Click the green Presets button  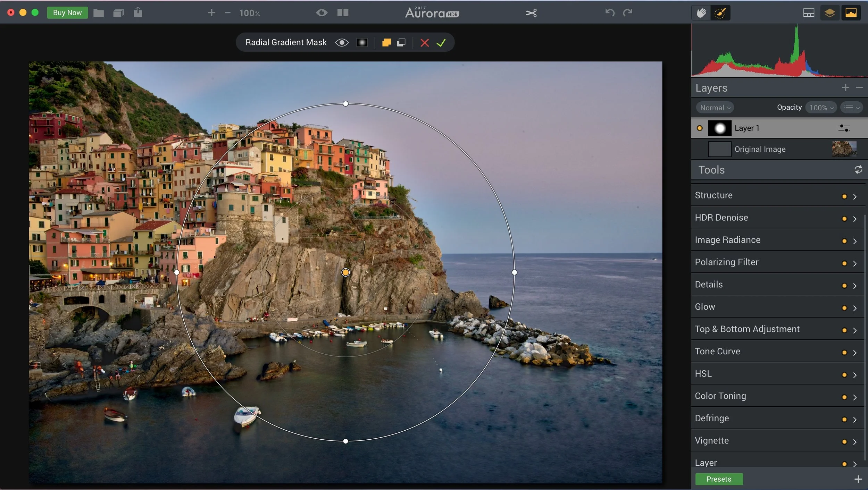(x=719, y=479)
